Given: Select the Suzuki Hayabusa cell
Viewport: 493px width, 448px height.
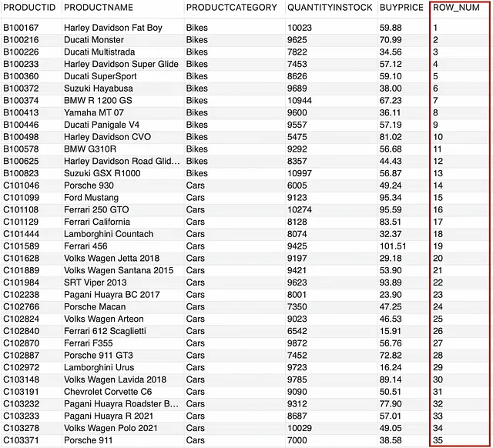Looking at the screenshot, I should pos(98,89).
